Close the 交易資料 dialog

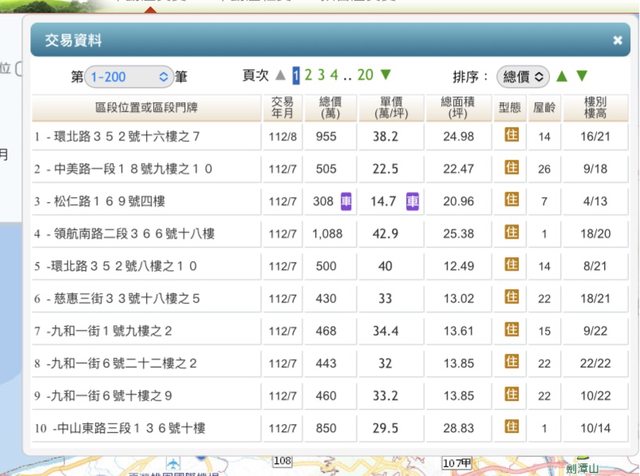pyautogui.click(x=617, y=41)
